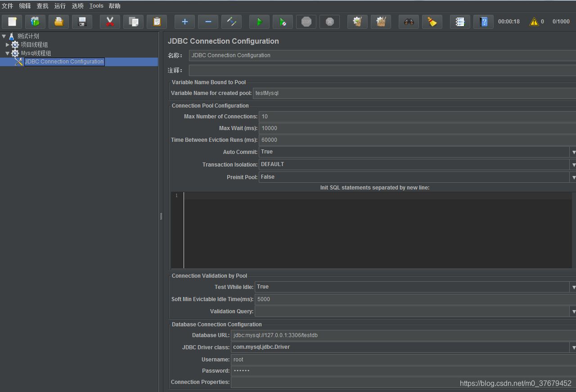
Task: Click the warning triangle log indicator
Action: [534, 22]
